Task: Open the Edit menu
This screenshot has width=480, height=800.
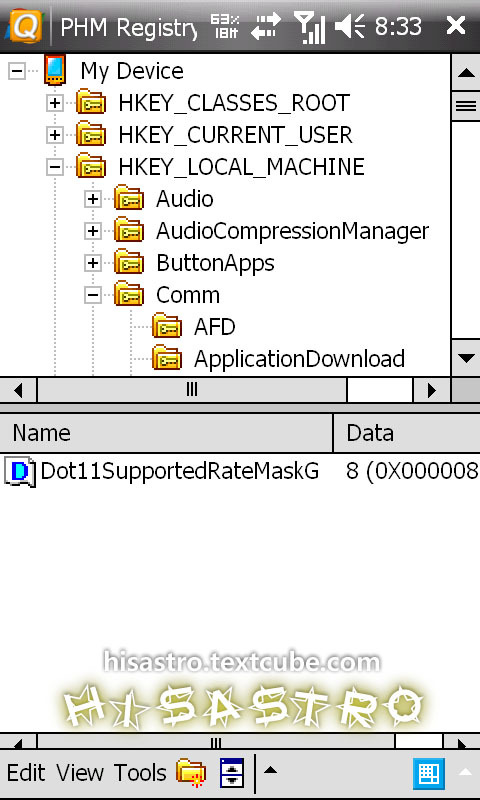Action: pos(26,773)
